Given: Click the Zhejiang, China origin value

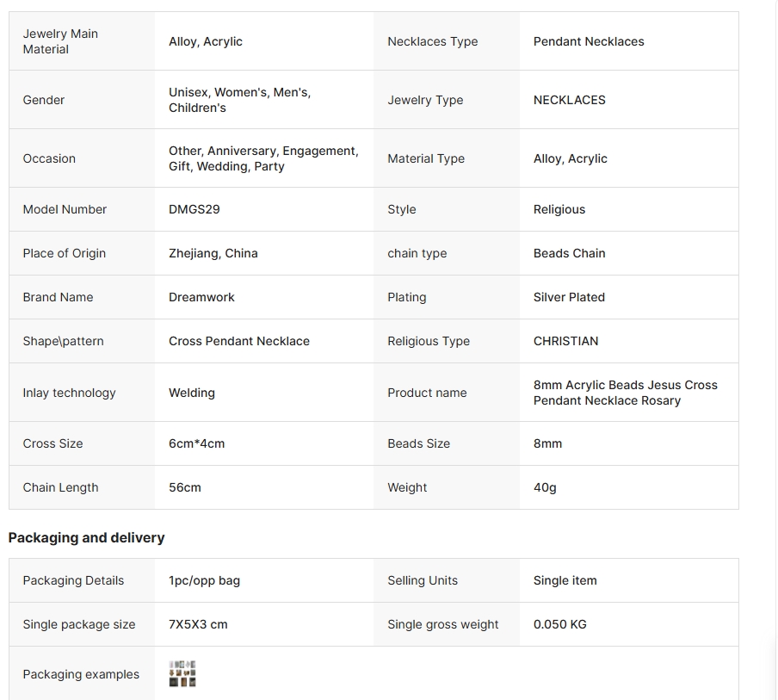Looking at the screenshot, I should tap(213, 253).
